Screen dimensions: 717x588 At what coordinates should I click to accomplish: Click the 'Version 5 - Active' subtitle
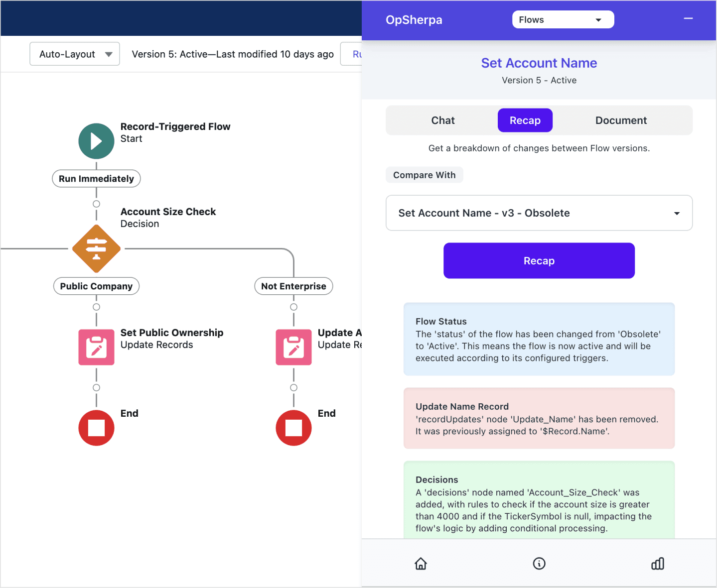point(539,80)
